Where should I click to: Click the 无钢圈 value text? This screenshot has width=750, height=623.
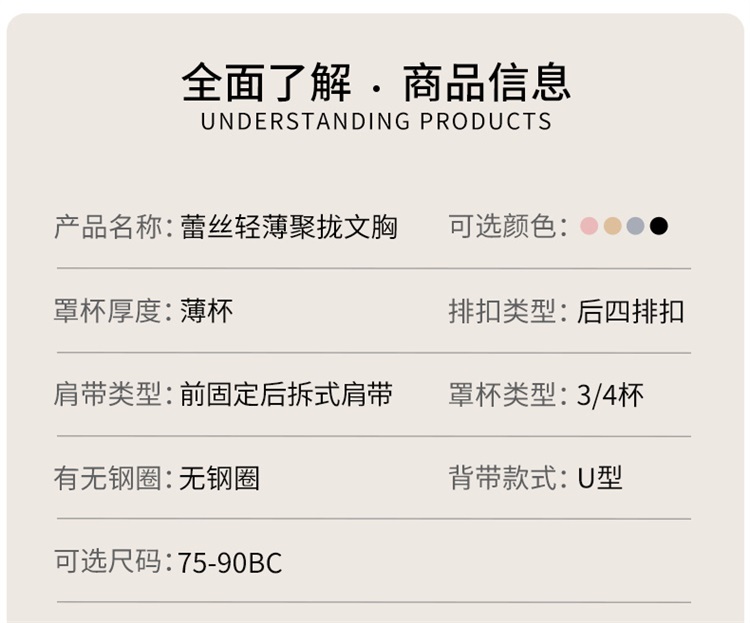[x=220, y=478]
